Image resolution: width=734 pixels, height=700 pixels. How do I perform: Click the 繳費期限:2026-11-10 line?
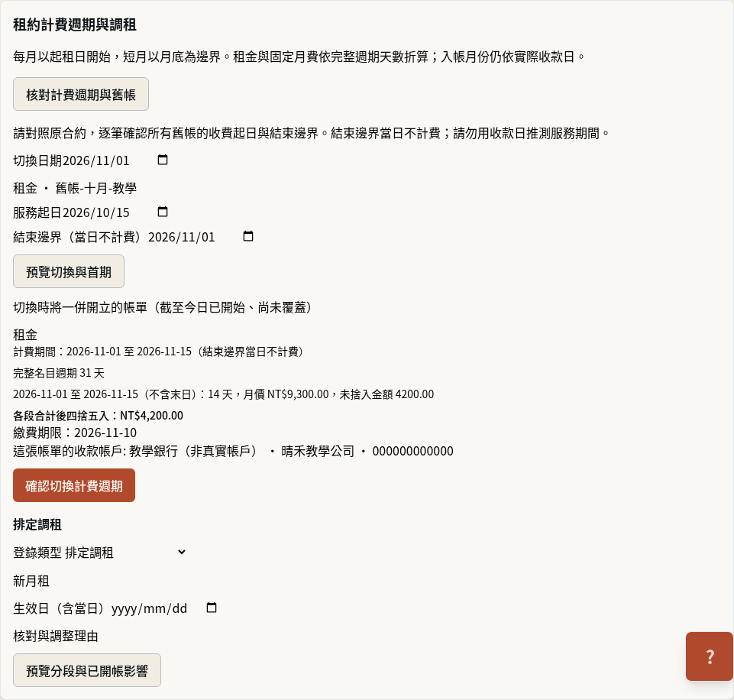[x=75, y=433]
